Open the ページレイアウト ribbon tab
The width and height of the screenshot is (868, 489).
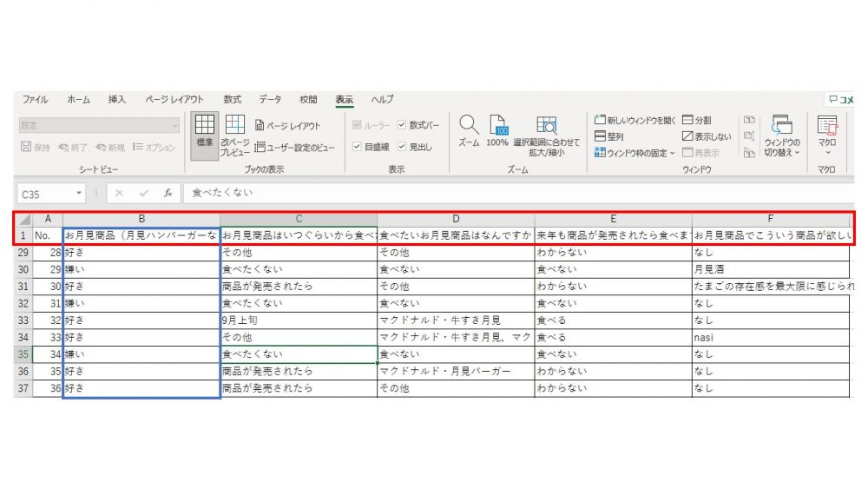[x=174, y=100]
